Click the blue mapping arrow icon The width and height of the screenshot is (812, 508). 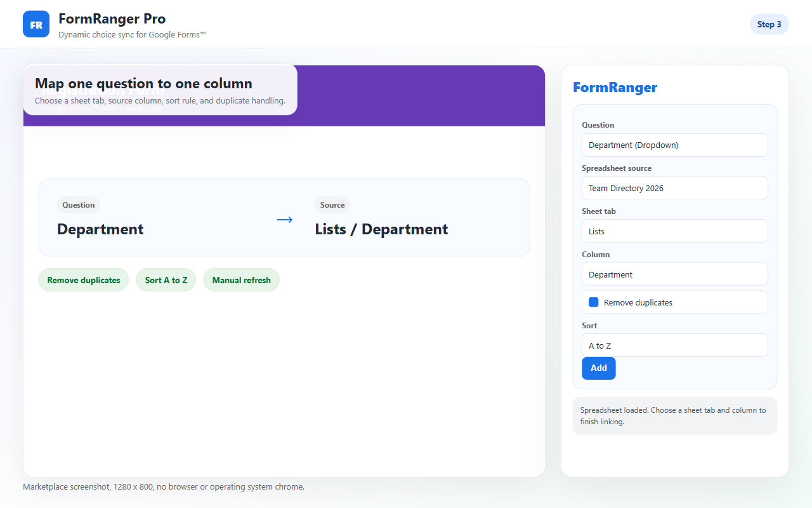(285, 220)
